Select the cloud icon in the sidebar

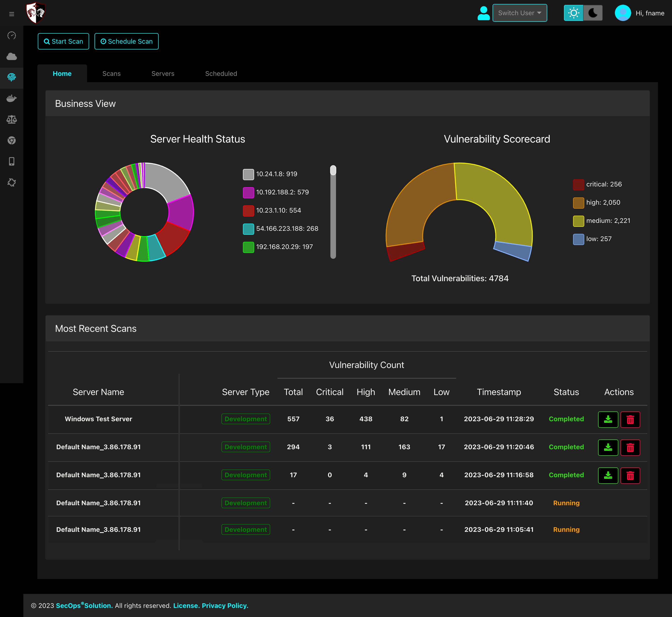click(x=12, y=56)
